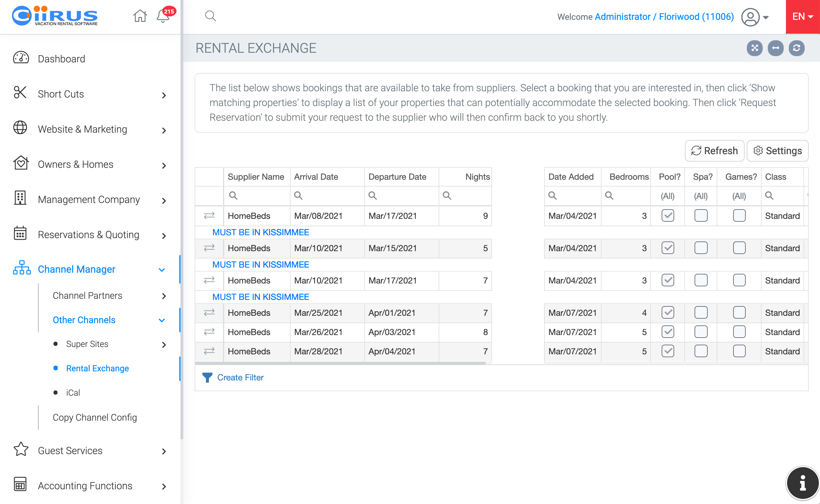This screenshot has width=820, height=504.
Task: Click the Guest Services star icon
Action: tap(21, 450)
